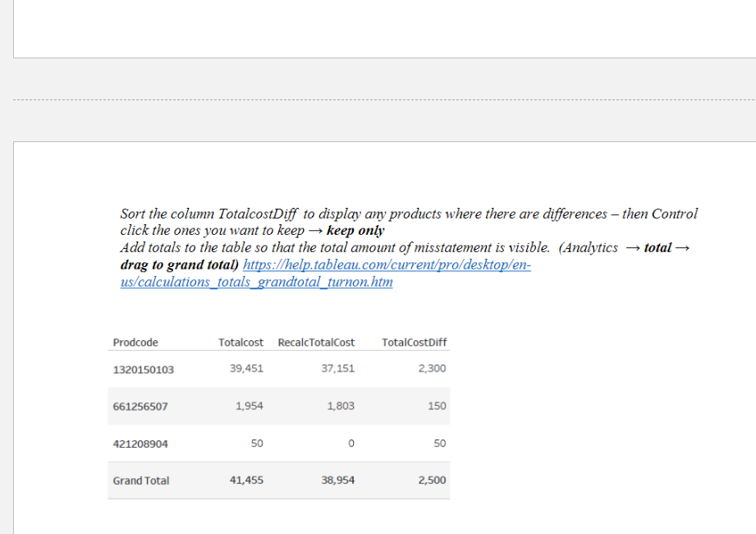Click the bold 'keep only' text
This screenshot has width=756, height=534.
pyautogui.click(x=355, y=231)
